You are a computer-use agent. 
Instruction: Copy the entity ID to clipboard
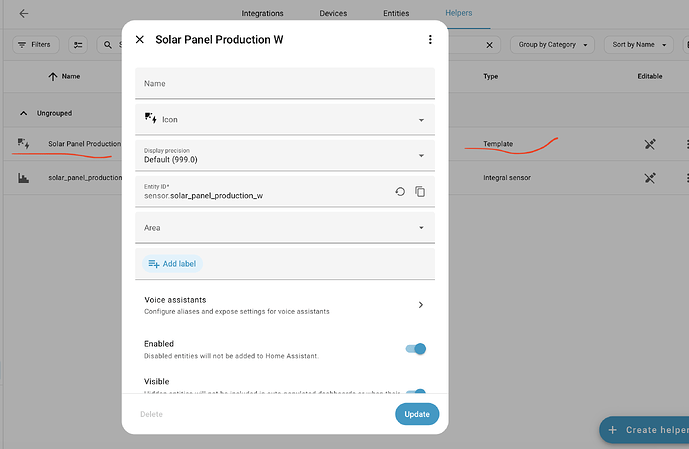pyautogui.click(x=420, y=191)
